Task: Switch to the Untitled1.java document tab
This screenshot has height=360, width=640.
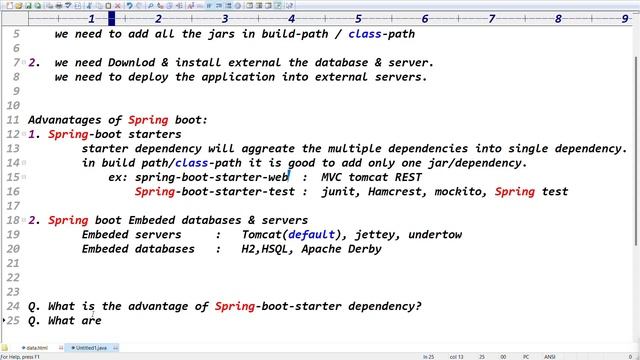Action: click(x=90, y=348)
